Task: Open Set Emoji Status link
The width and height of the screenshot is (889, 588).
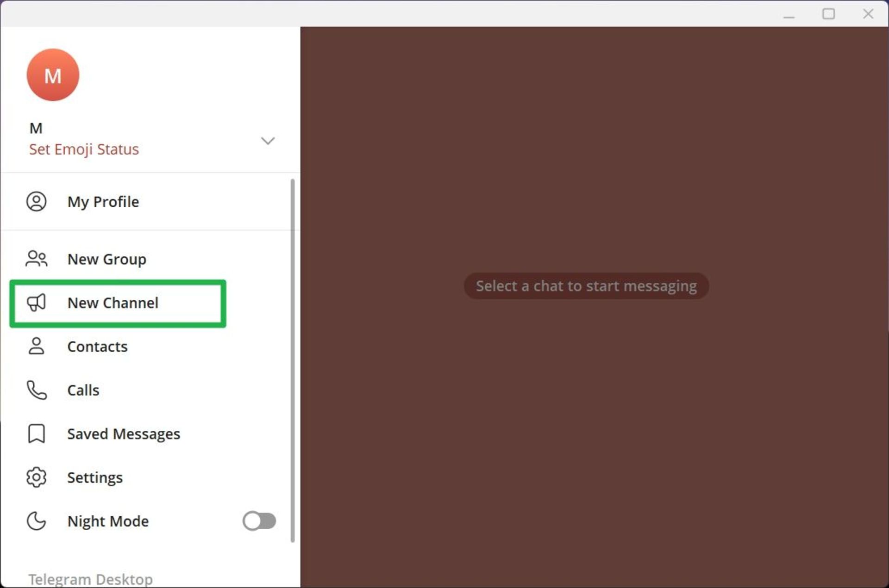Action: tap(84, 149)
